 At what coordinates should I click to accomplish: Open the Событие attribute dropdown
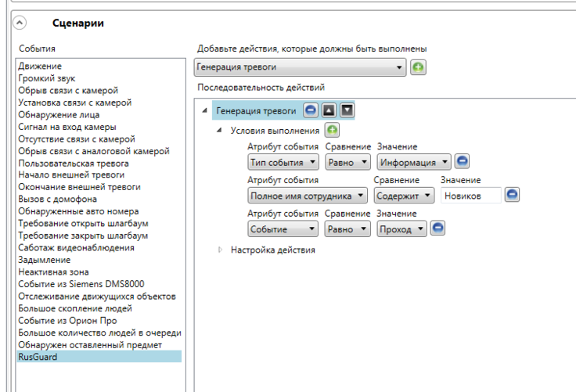(x=283, y=229)
